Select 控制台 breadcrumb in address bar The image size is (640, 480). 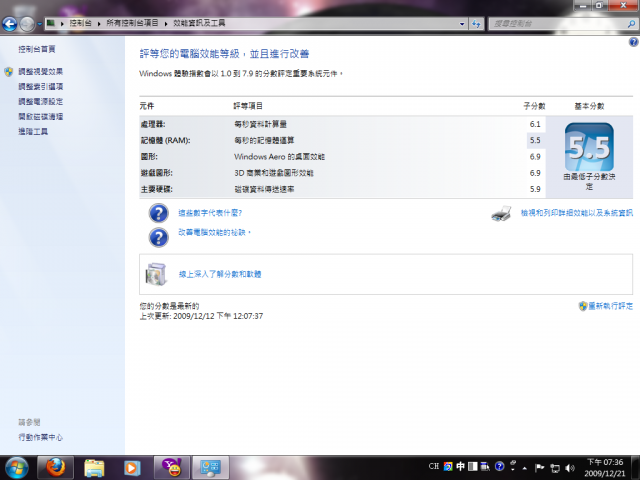pos(80,23)
